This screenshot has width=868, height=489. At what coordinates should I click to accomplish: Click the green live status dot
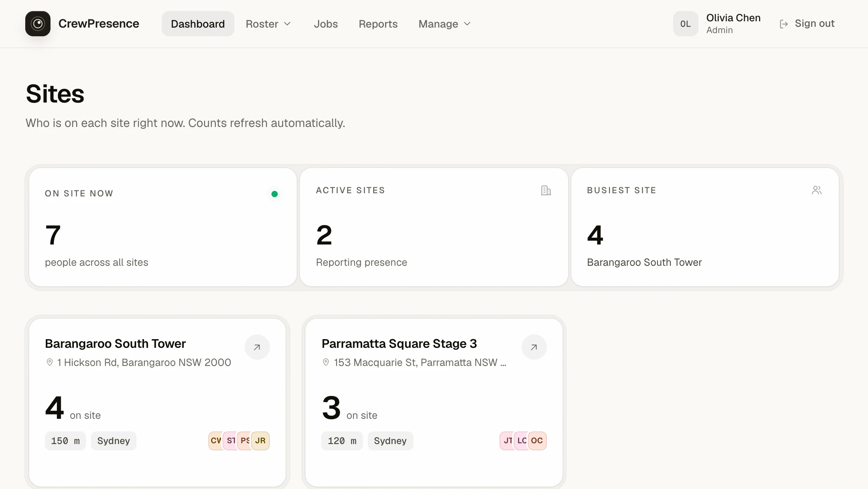(275, 194)
